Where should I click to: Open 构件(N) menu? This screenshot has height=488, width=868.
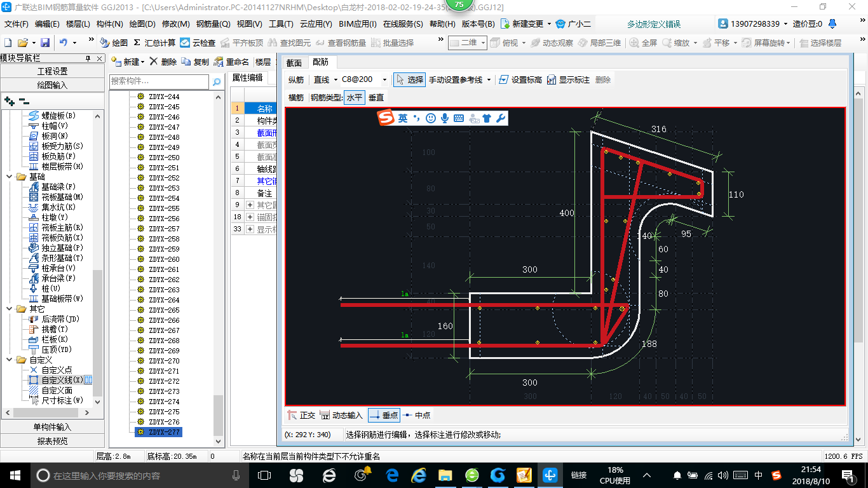point(109,24)
